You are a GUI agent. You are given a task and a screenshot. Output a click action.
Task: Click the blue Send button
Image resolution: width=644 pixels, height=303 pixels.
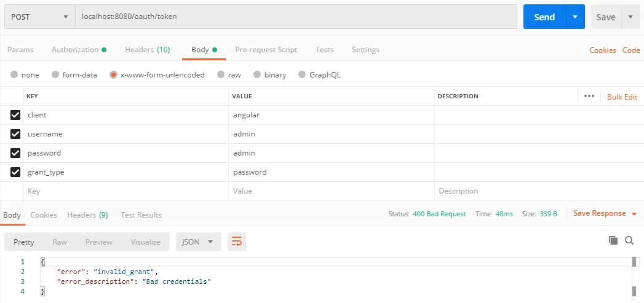[544, 17]
